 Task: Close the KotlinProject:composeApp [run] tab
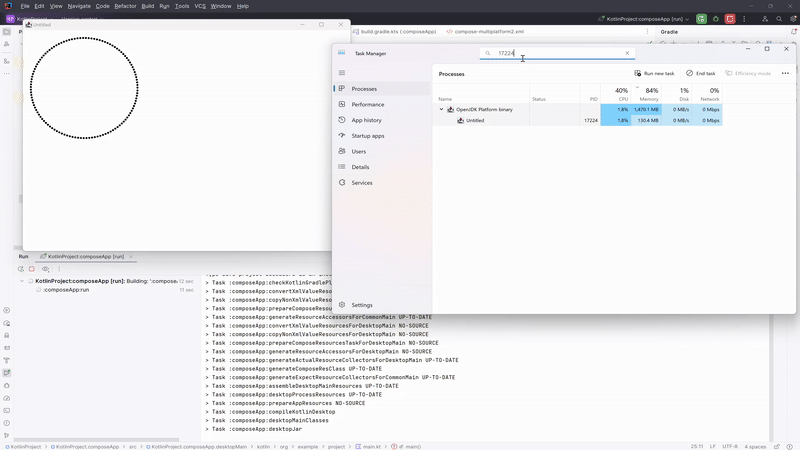coord(131,257)
